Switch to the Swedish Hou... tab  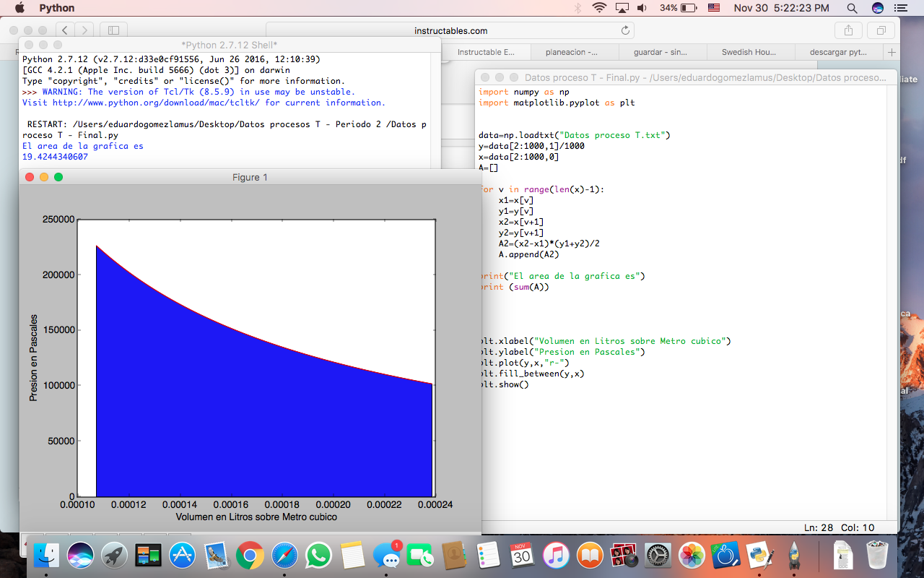751,52
